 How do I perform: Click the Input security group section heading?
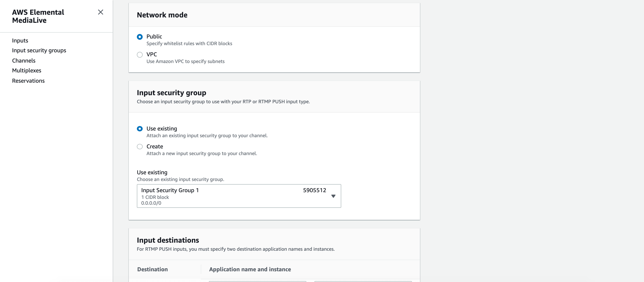172,93
